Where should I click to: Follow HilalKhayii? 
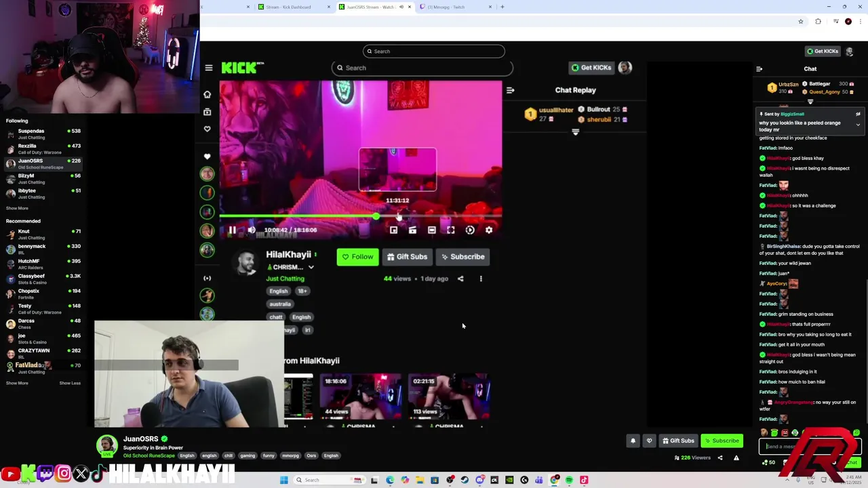(357, 257)
